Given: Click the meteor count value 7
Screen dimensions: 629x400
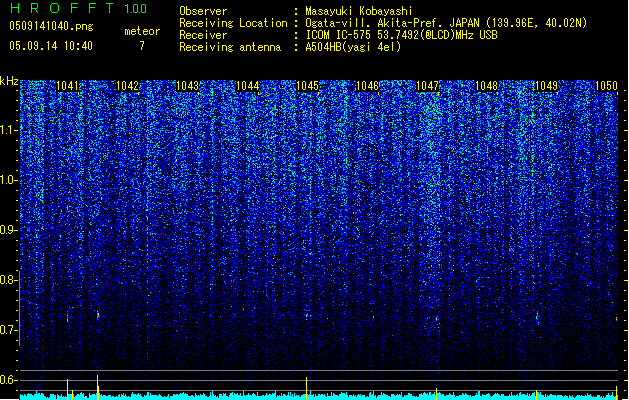Looking at the screenshot, I should 142,46.
